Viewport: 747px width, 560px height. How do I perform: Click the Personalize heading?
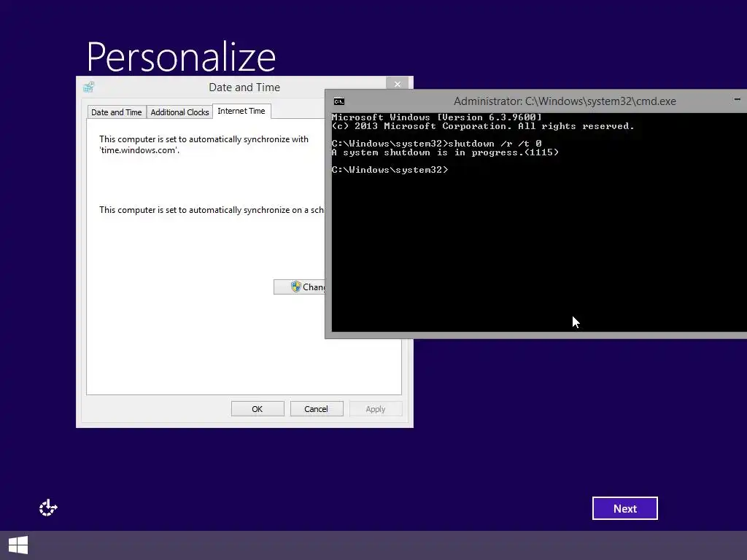coord(181,57)
